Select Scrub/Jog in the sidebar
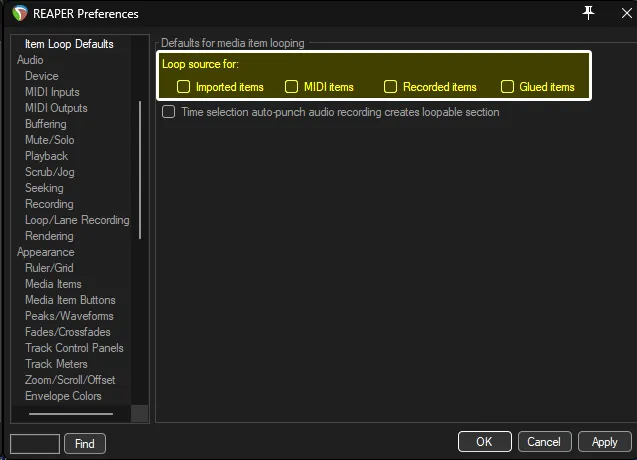This screenshot has width=637, height=460. pos(50,172)
